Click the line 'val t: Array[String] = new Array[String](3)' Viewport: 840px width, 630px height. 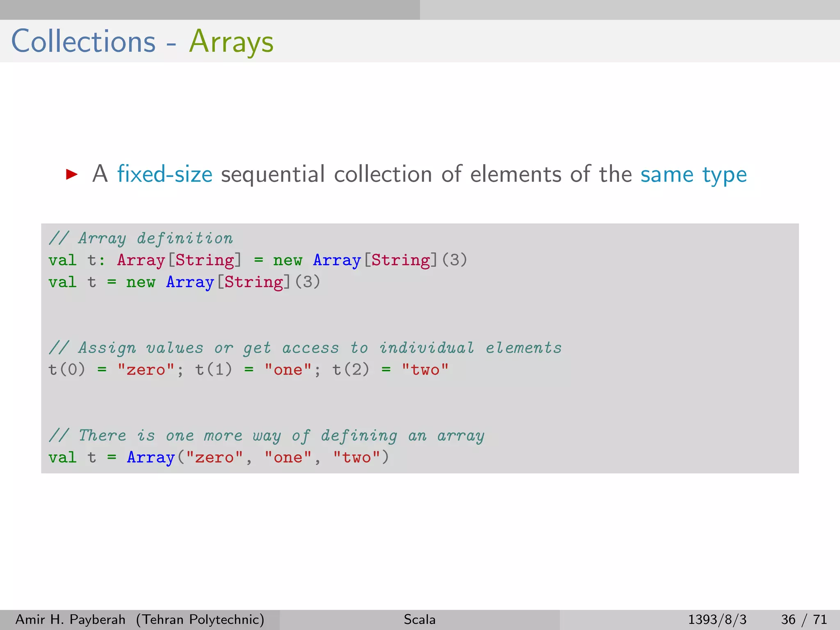pos(258,260)
